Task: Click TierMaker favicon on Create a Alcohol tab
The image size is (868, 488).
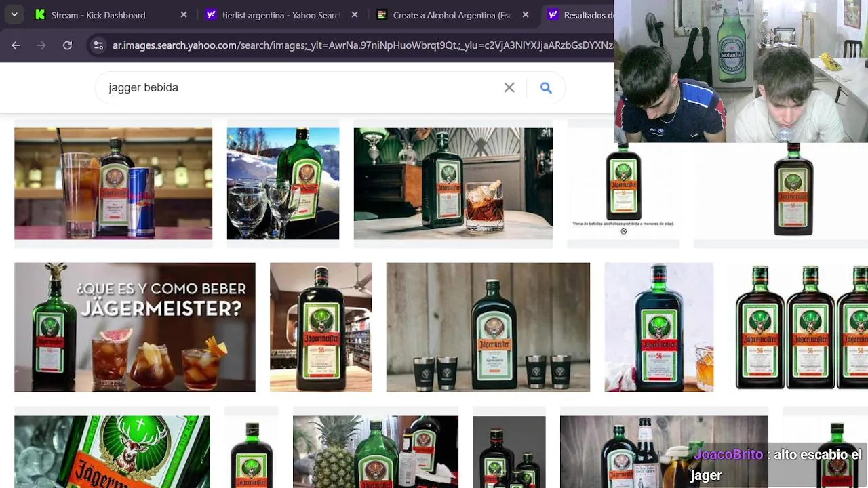Action: (x=382, y=14)
